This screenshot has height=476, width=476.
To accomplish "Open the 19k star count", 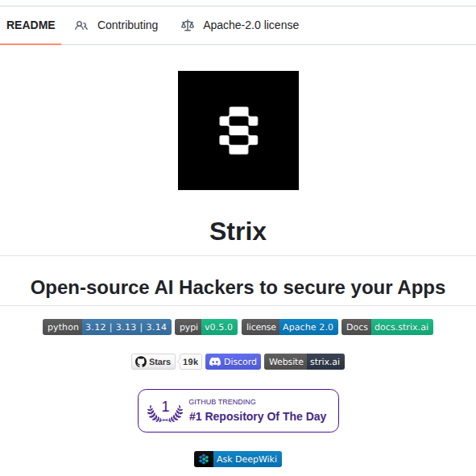I will [x=190, y=362].
